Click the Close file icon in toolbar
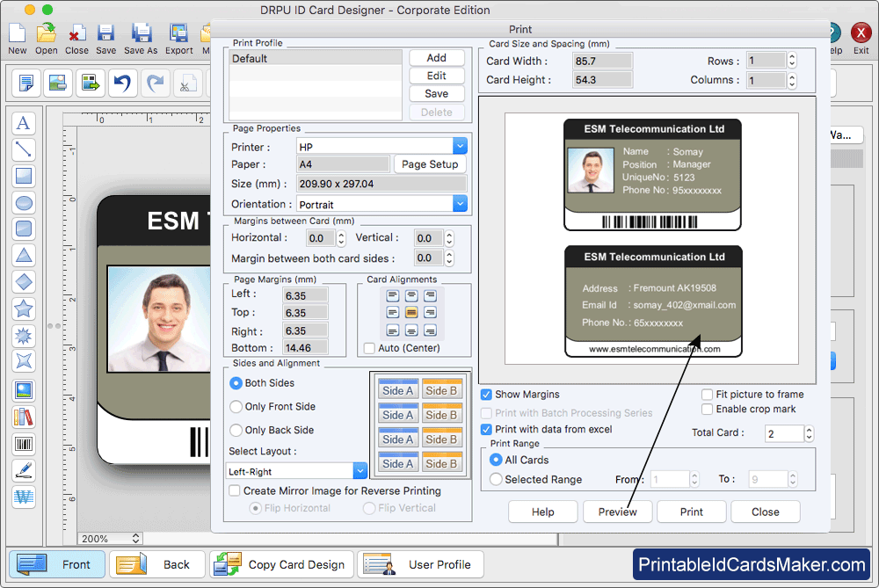Screen dimensions: 879x588 pos(76,33)
